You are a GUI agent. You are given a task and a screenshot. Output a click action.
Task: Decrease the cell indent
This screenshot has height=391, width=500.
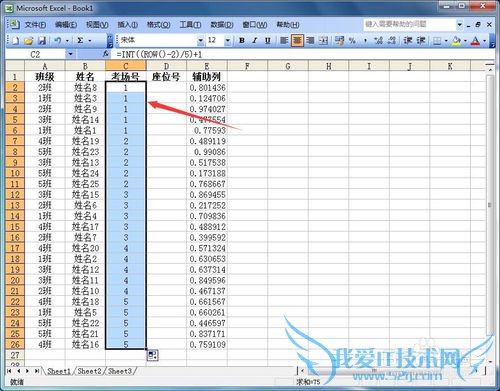[x=408, y=41]
